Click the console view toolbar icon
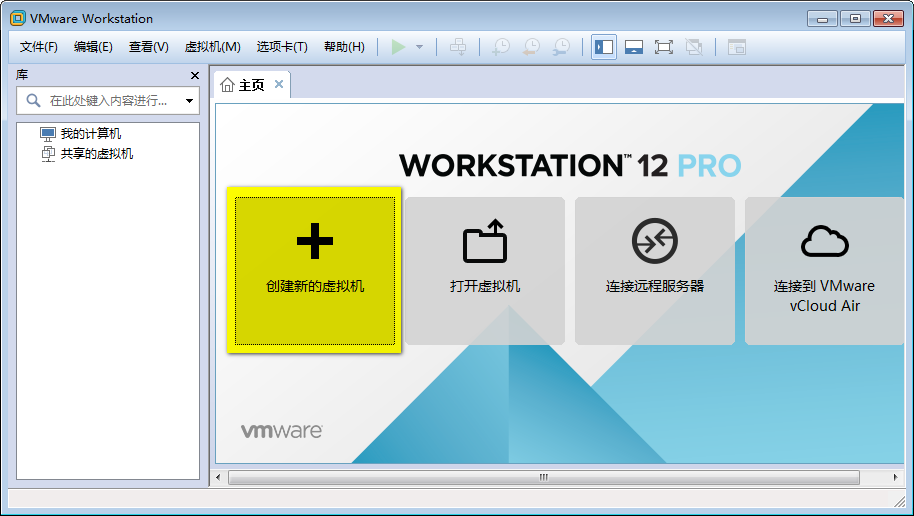This screenshot has height=516, width=914. [x=737, y=47]
